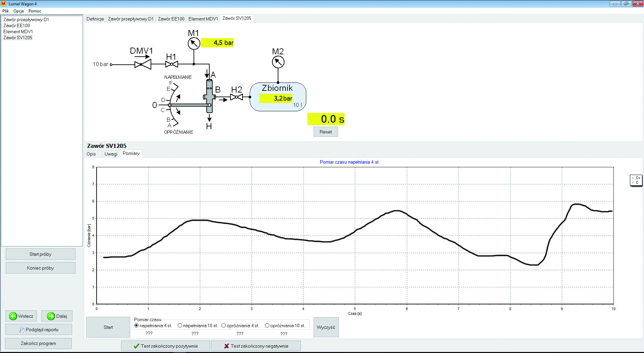The image size is (644, 353).
Task: Select napełniania 4 st. radio option
Action: [x=137, y=326]
